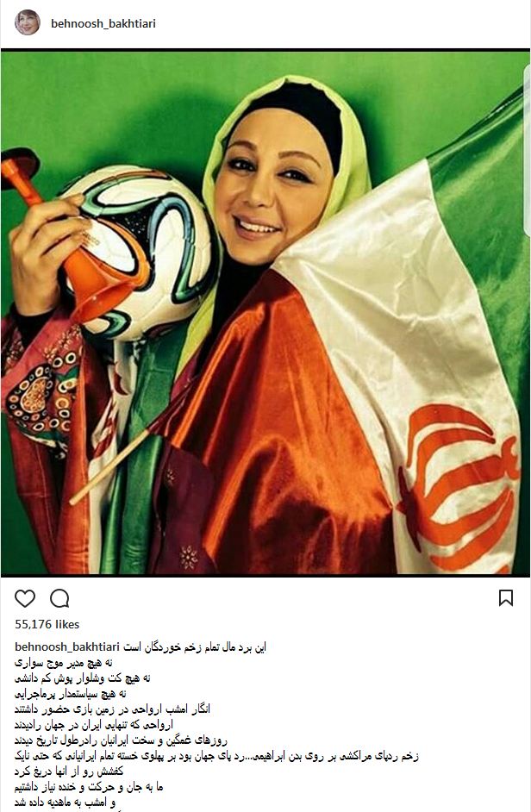Click the long caption line starting with زخم ردپای

(x=216, y=756)
